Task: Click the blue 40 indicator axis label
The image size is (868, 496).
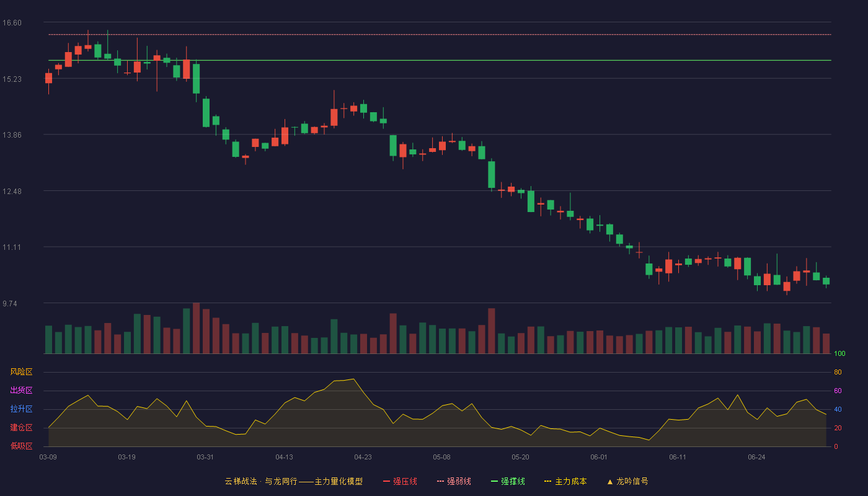Action: click(838, 409)
